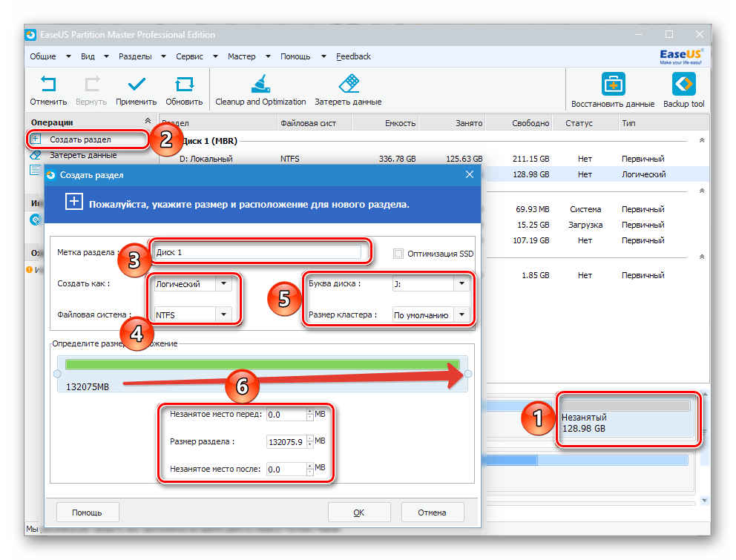
Task: Open the Помощь menu
Action: (295, 56)
